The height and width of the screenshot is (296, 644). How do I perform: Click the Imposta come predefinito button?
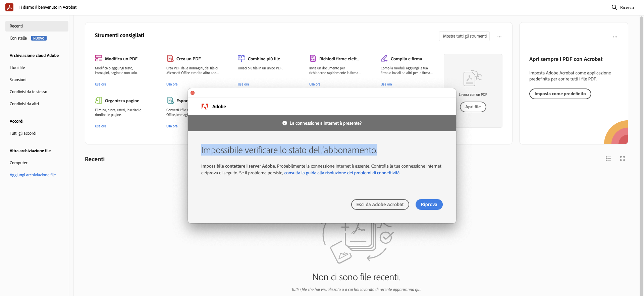coord(560,94)
